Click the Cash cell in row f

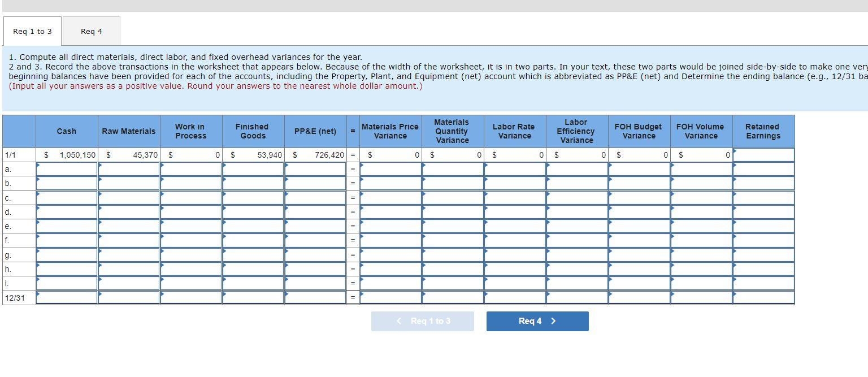pyautogui.click(x=67, y=240)
